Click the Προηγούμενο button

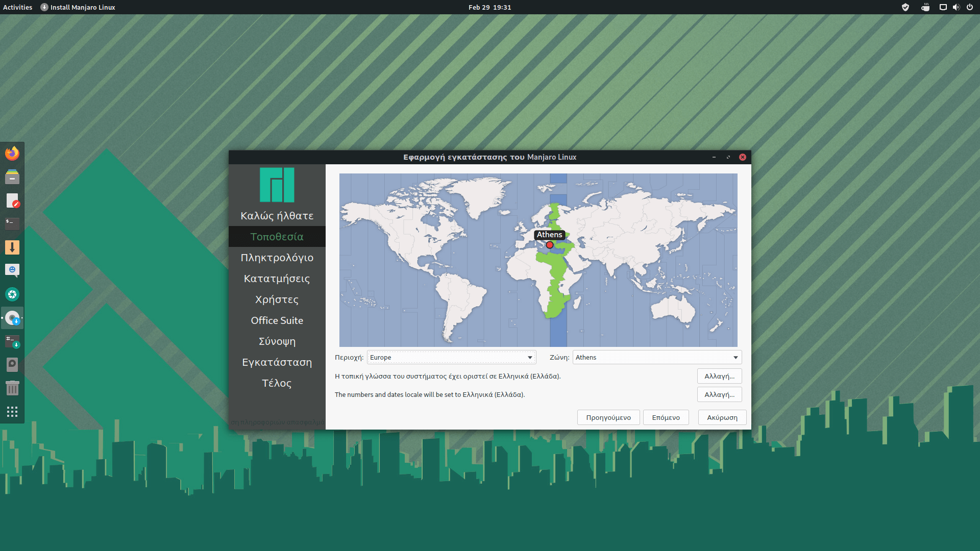(x=608, y=417)
